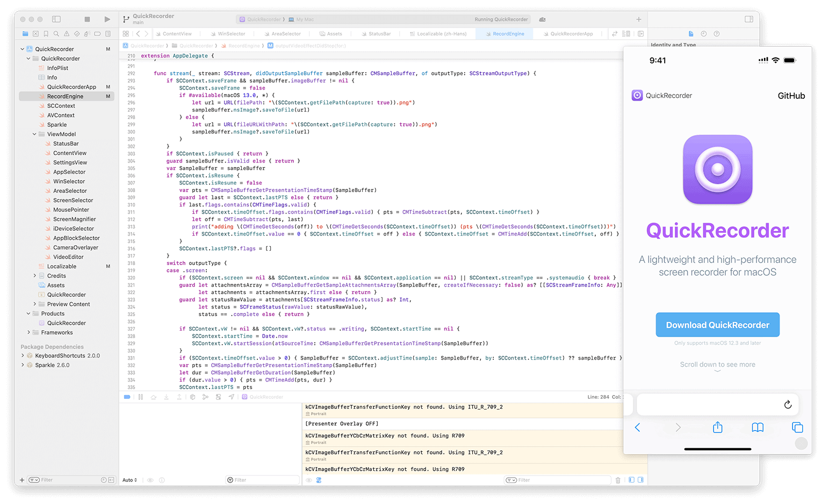The width and height of the screenshot is (822, 504).
Task: Select the AreaSelector editor tab
Action: tap(283, 34)
